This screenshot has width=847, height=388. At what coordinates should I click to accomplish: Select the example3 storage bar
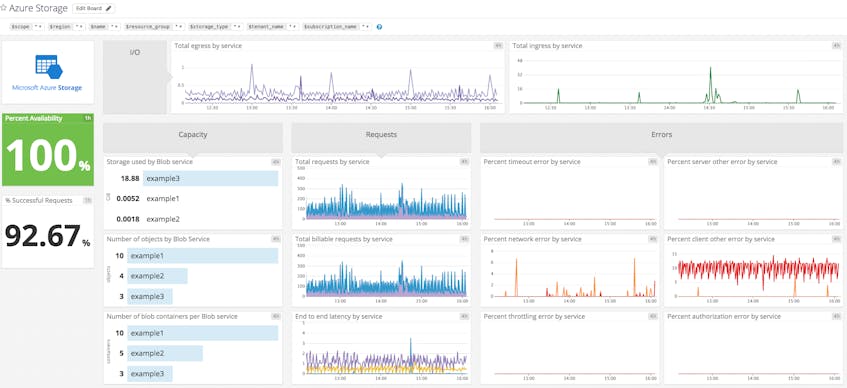tap(211, 178)
